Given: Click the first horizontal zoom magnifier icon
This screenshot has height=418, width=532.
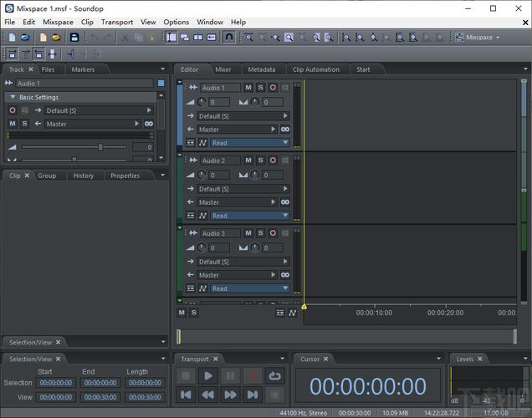Looking at the screenshot, I should 248,38.
